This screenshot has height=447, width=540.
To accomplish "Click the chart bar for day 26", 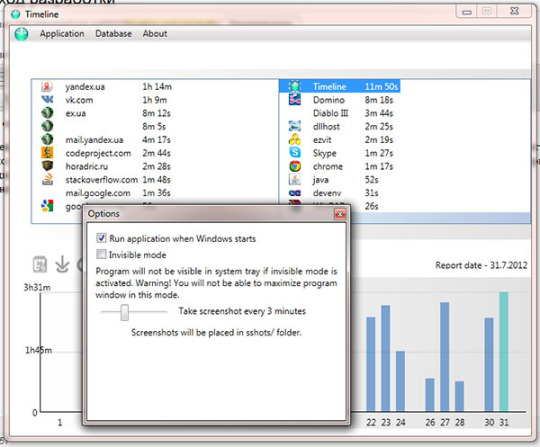I will pyautogui.click(x=430, y=395).
